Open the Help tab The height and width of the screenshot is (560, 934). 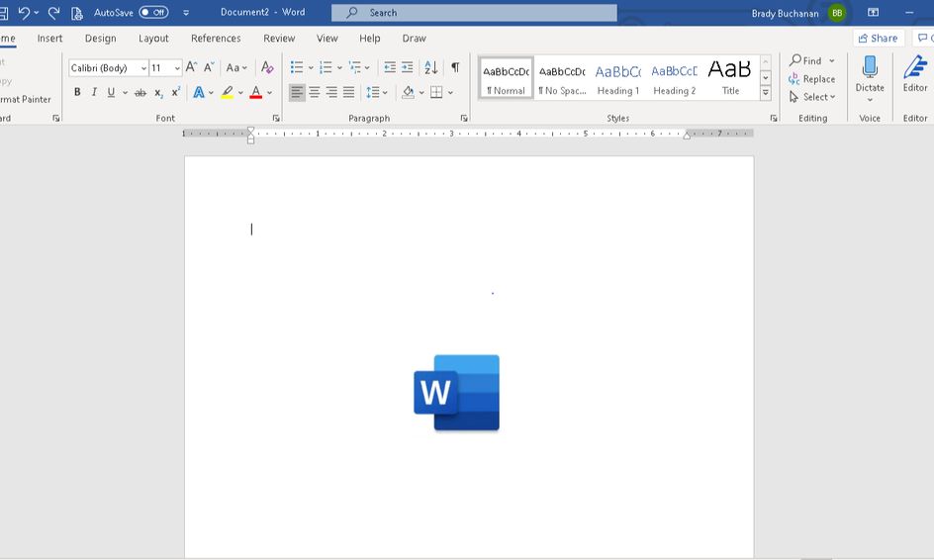(369, 39)
